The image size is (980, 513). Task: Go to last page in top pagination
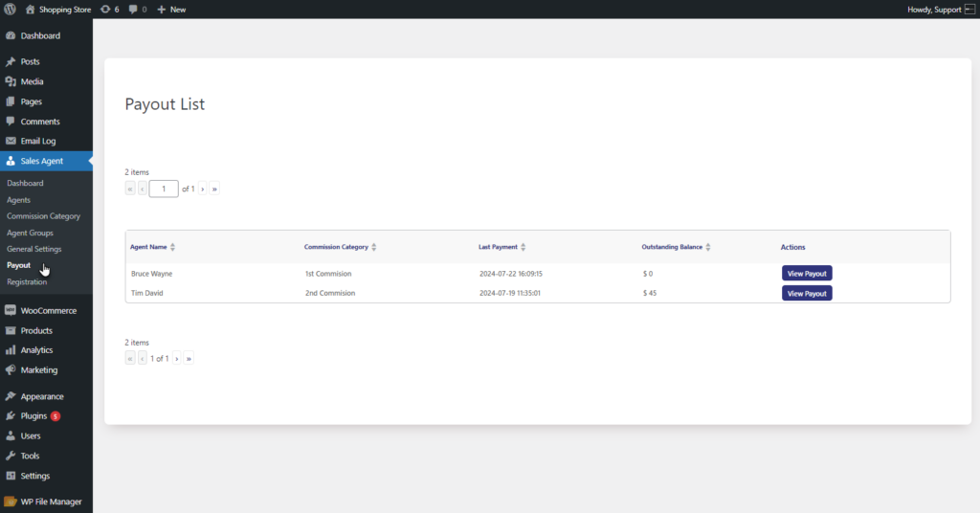pos(214,189)
